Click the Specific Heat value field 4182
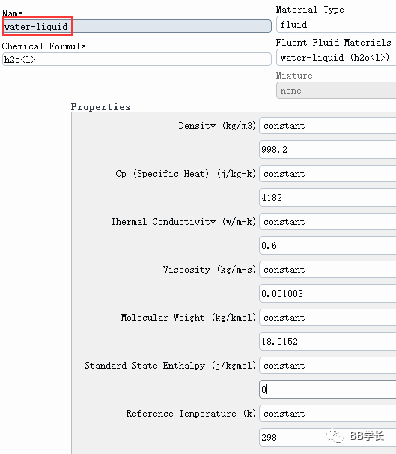 328,198
